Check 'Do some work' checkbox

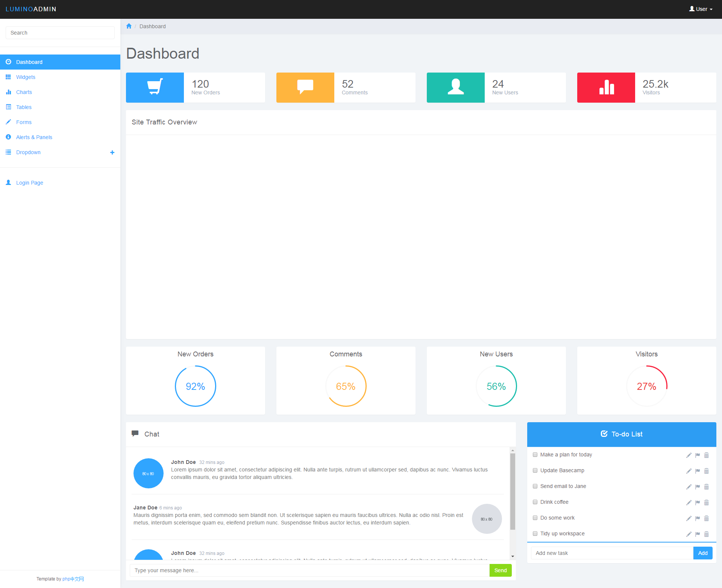pos(535,518)
